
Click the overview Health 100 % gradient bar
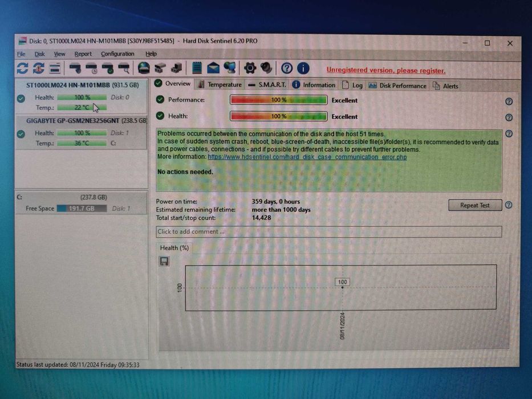279,116
